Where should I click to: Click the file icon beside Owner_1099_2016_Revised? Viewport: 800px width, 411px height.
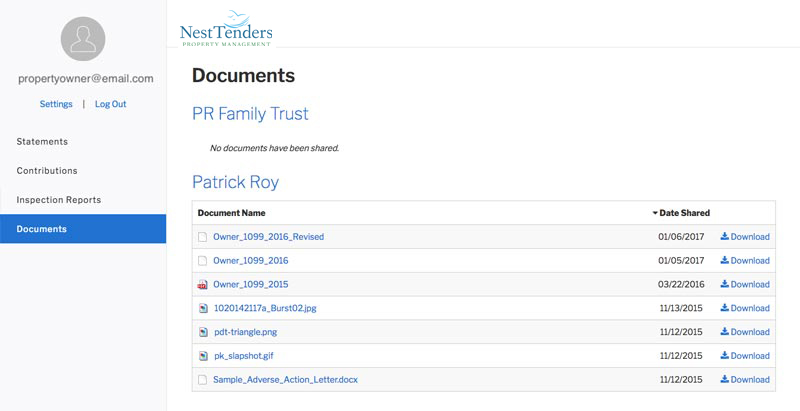(x=202, y=237)
